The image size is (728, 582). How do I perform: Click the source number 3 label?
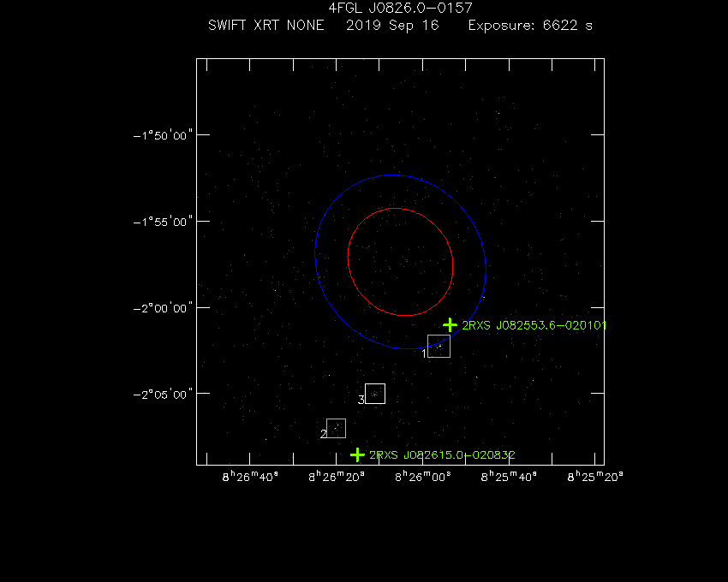pos(361,400)
